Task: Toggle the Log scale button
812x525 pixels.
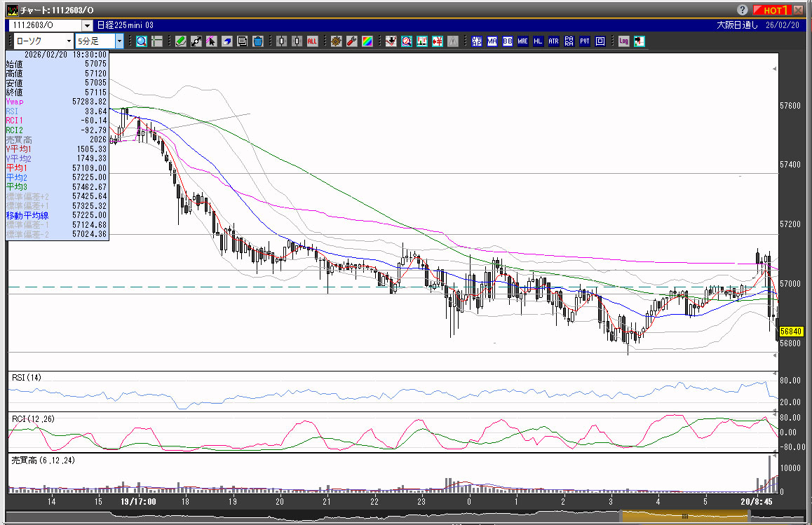Action: (623, 41)
